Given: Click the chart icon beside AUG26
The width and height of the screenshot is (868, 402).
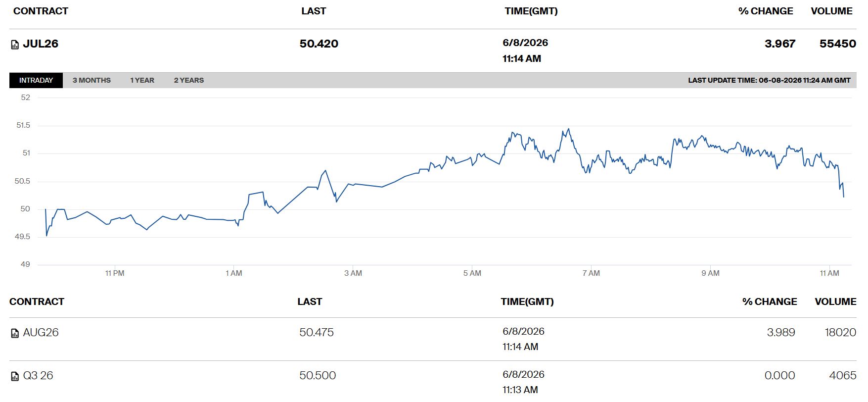Looking at the screenshot, I should 15,333.
